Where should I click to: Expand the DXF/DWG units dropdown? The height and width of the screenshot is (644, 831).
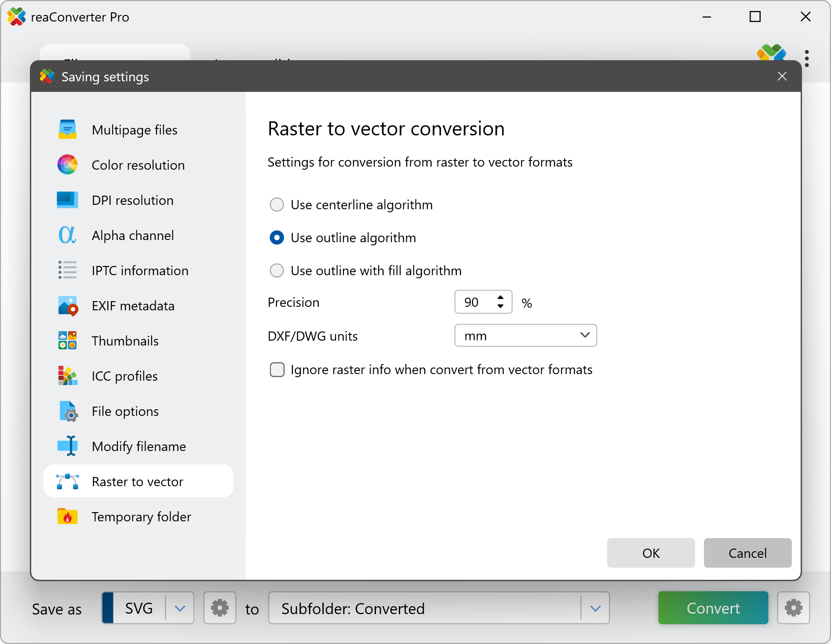[x=525, y=336]
